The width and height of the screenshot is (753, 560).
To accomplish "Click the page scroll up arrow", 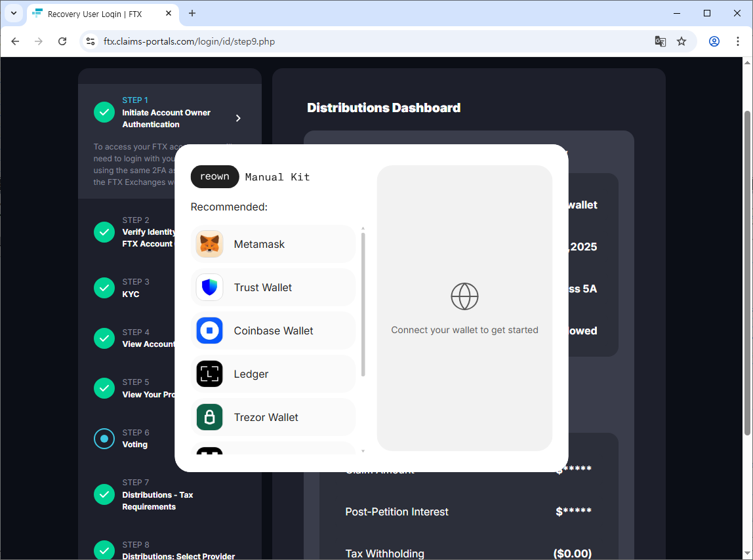I will [746, 62].
